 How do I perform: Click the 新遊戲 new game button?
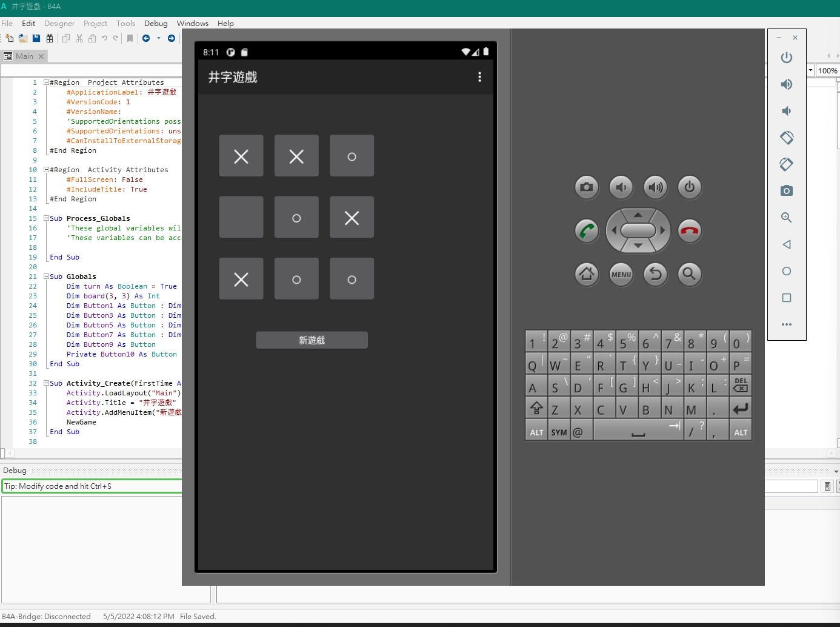[x=312, y=340]
